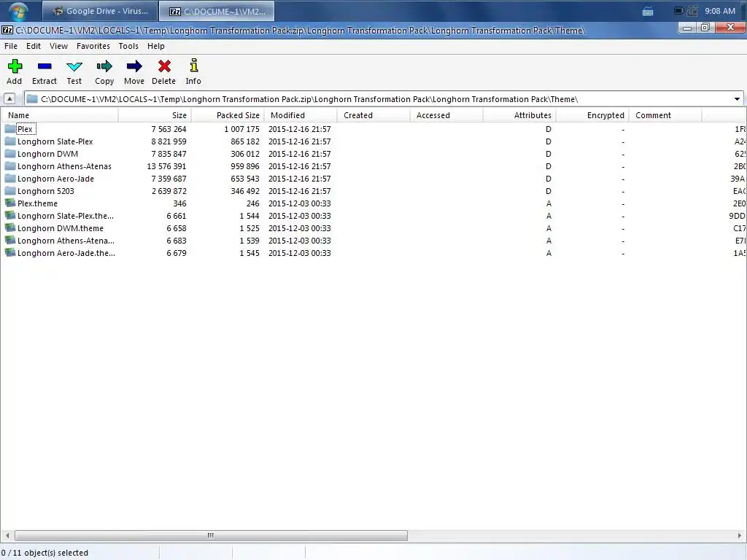Screen dimensions: 747x560
Task: Sort by the Encrypted column header
Action: [x=592, y=115]
